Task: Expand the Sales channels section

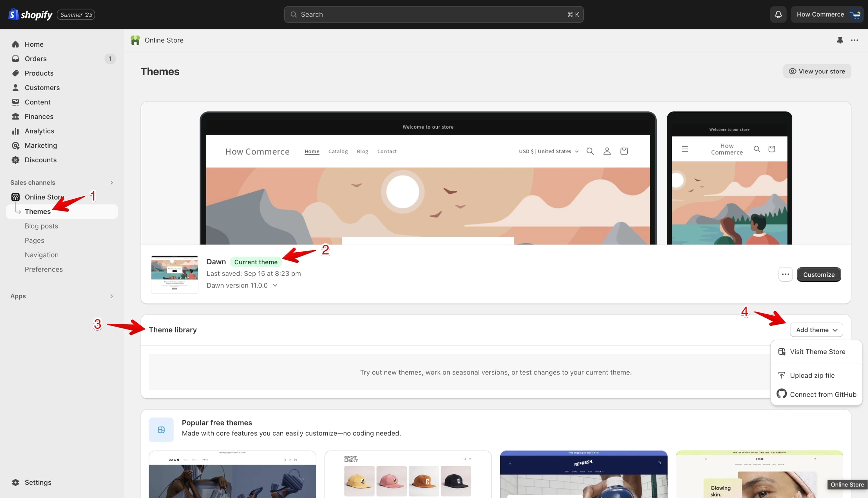Action: [x=112, y=182]
